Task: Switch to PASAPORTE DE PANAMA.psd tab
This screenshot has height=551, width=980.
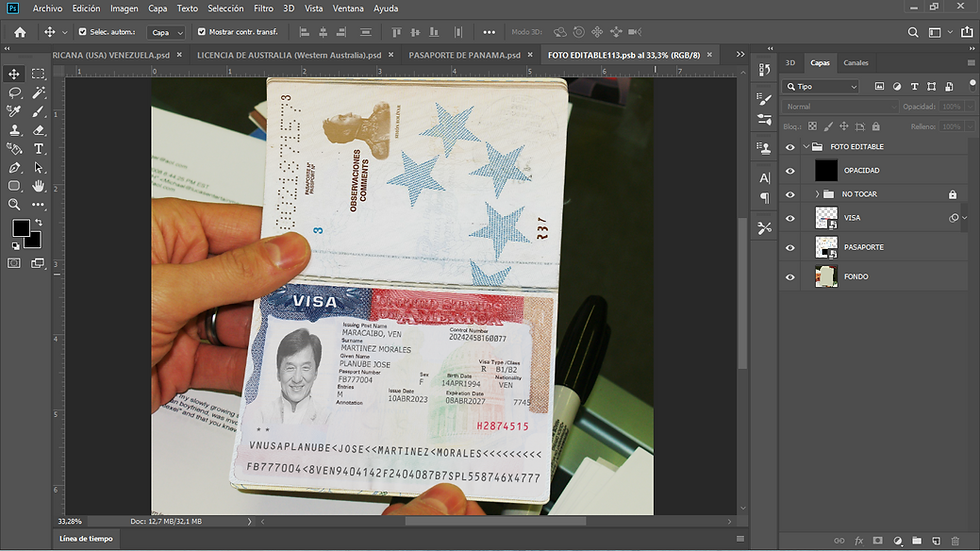Action: click(464, 55)
